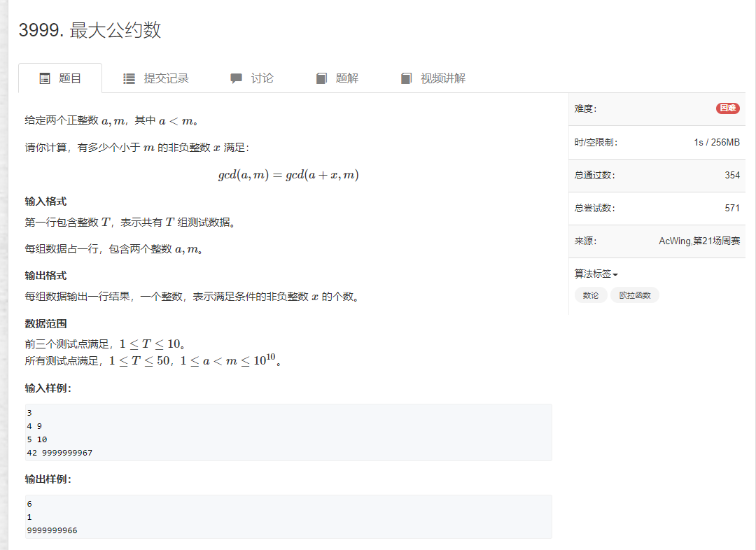This screenshot has width=756, height=550.
Task: Click the document icon on the 题目 tab
Action: point(43,78)
